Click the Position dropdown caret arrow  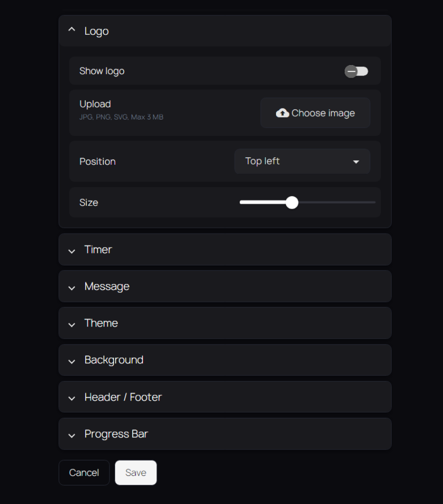coord(356,162)
